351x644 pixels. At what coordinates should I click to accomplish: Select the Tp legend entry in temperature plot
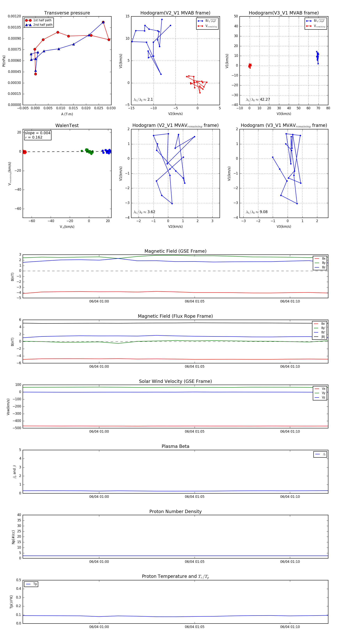tap(31, 584)
